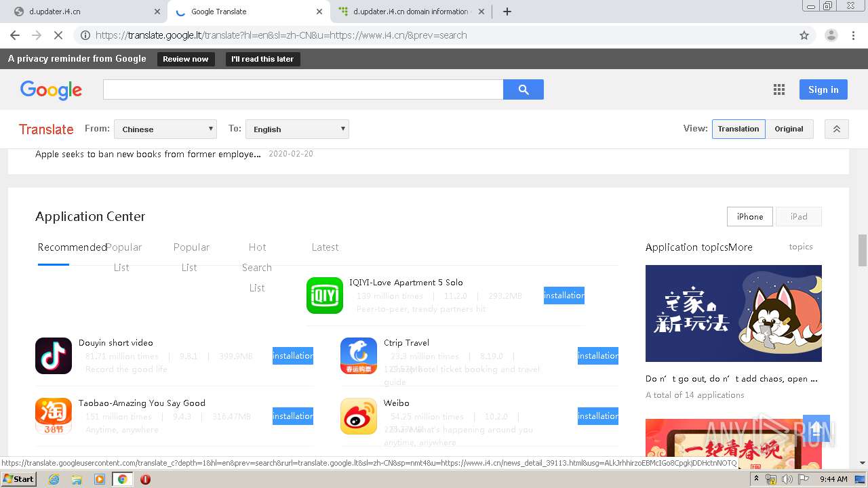Open the To language dropdown (English)
The width and height of the screenshot is (868, 488).
coord(297,129)
